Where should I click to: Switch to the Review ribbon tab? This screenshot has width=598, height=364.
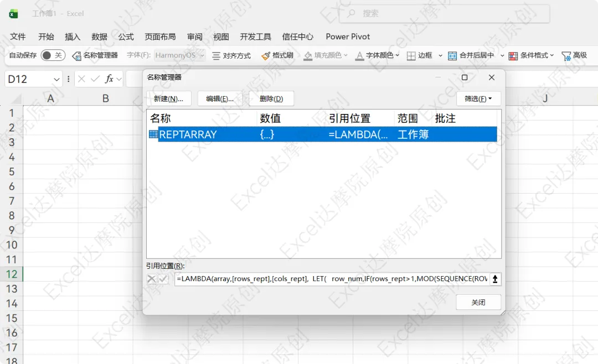pyautogui.click(x=195, y=37)
